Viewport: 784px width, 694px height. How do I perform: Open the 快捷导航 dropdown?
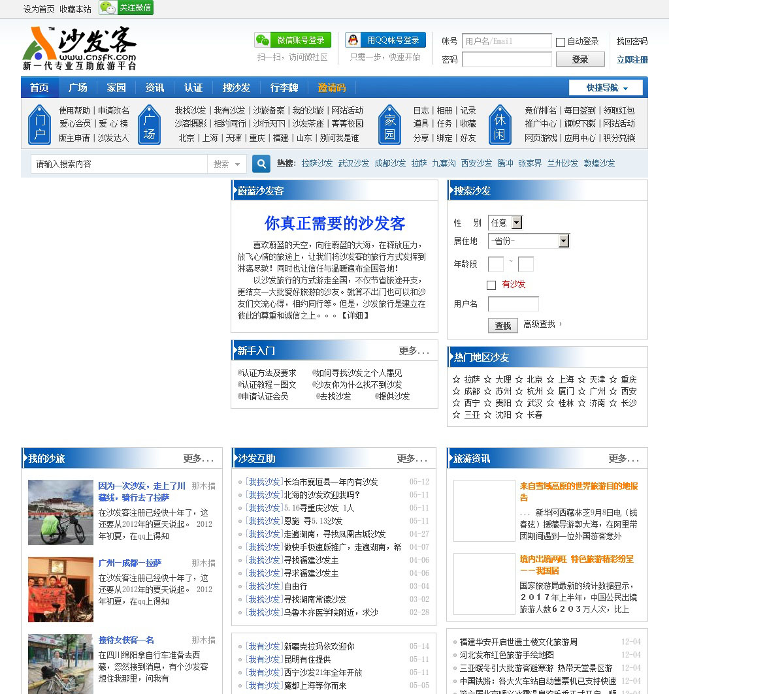(x=606, y=87)
